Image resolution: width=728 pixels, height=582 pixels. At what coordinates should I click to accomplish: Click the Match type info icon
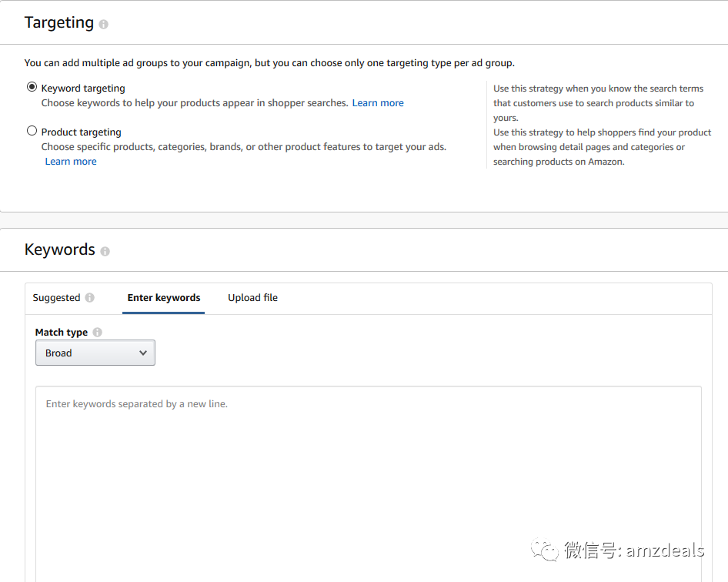click(x=97, y=333)
